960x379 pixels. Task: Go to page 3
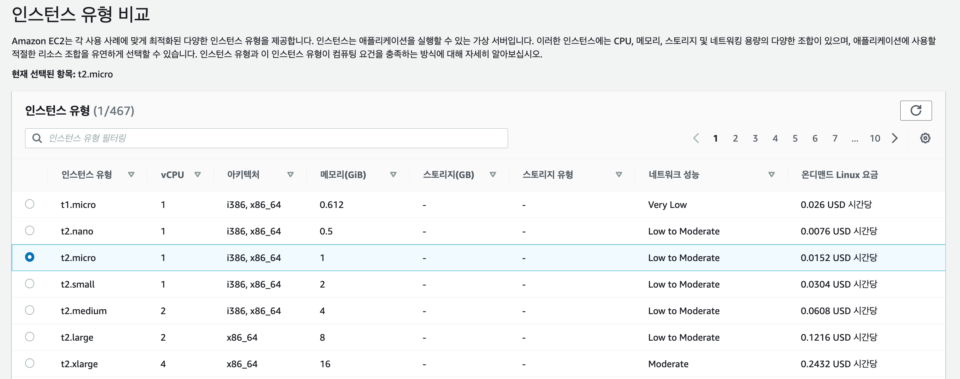point(756,138)
